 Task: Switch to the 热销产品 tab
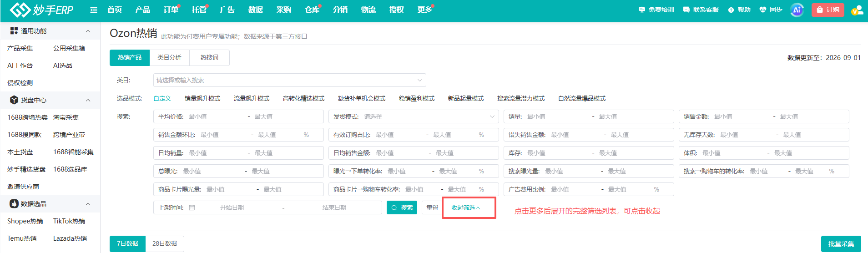point(130,58)
